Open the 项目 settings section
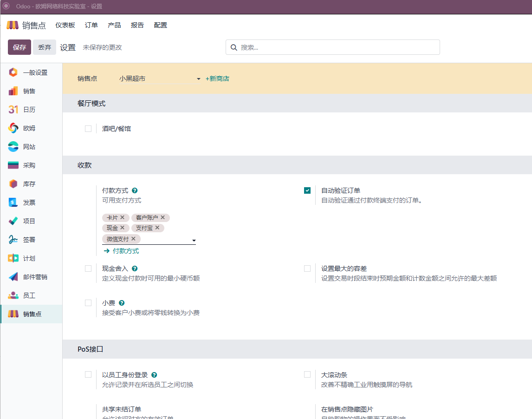 tap(31, 221)
